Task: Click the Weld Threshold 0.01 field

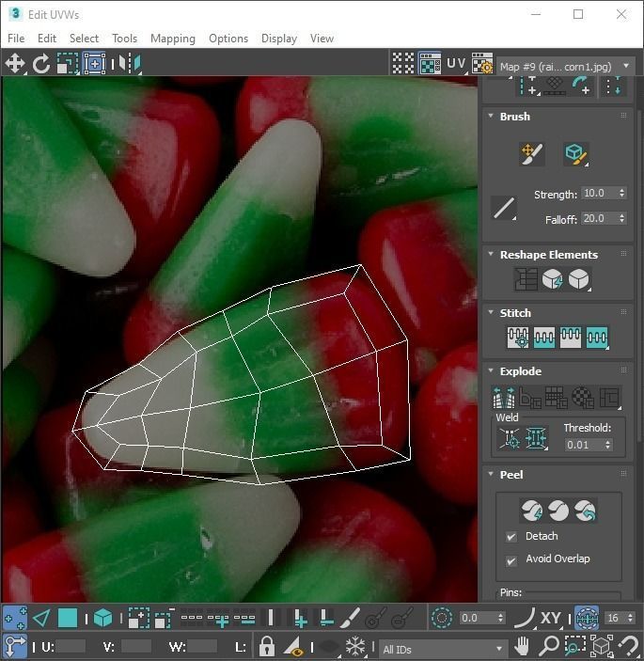Action: pos(584,445)
